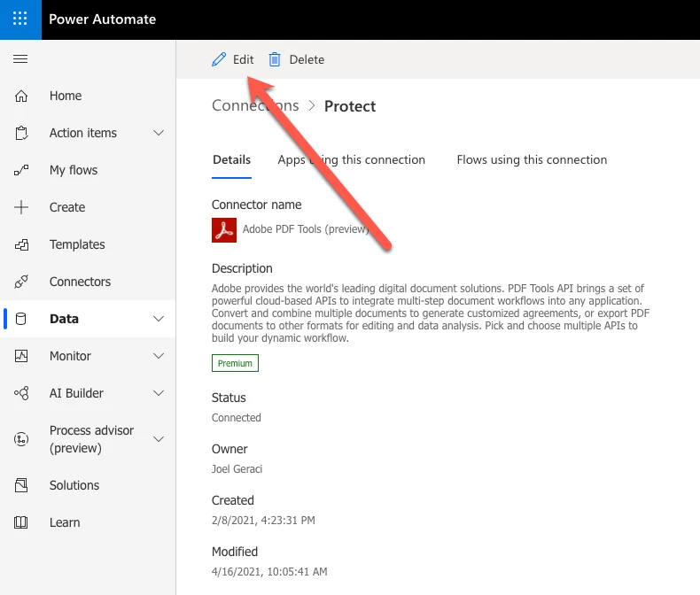Open Templates in sidebar
Viewport: 700px width, 595px height.
tap(77, 244)
